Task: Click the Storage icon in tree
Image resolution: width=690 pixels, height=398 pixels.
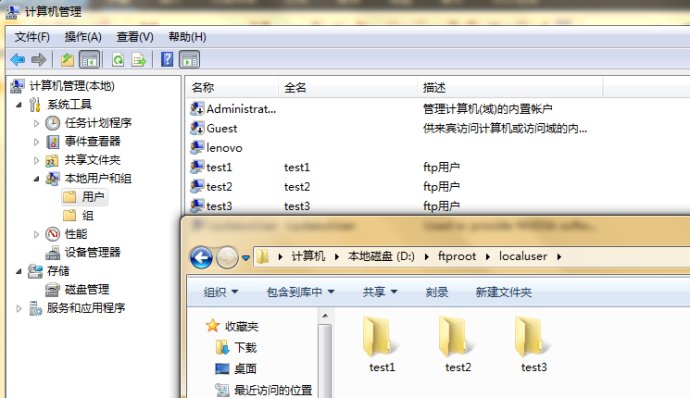Action: coord(35,271)
